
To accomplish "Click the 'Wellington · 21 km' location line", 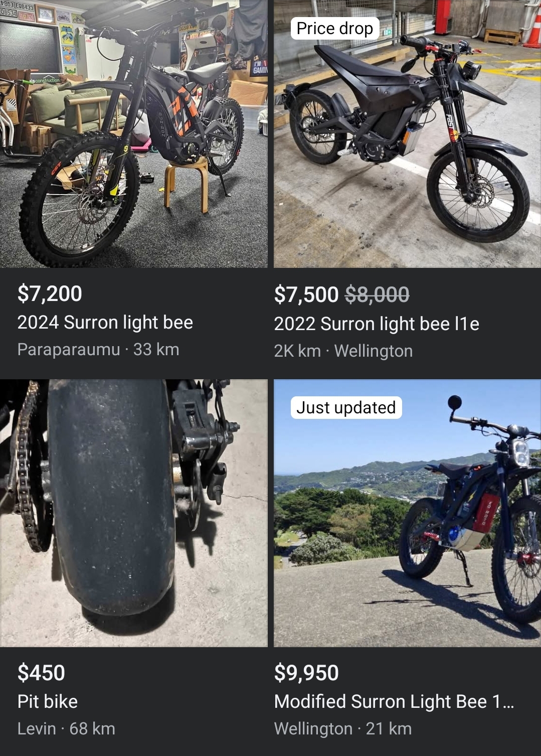I will click(343, 728).
